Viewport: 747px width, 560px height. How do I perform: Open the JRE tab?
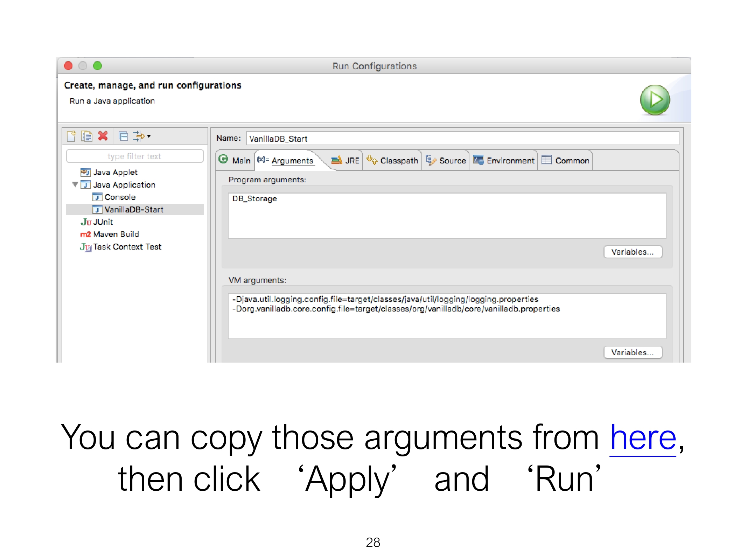pos(352,161)
